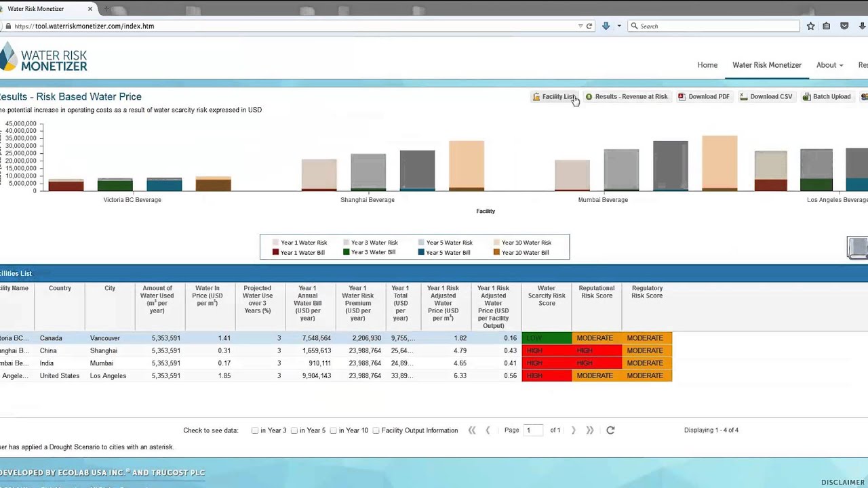
Task: Click Batch Upload
Action: 826,96
